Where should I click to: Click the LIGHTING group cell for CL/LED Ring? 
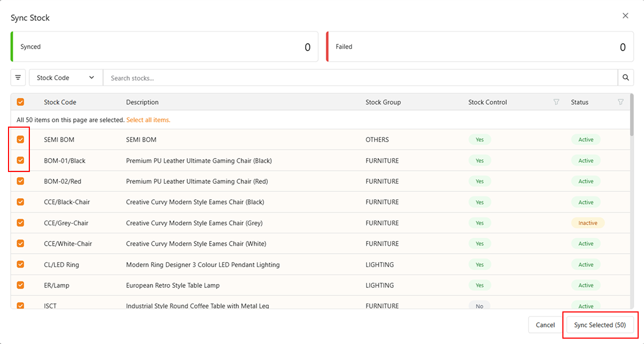coord(380,264)
